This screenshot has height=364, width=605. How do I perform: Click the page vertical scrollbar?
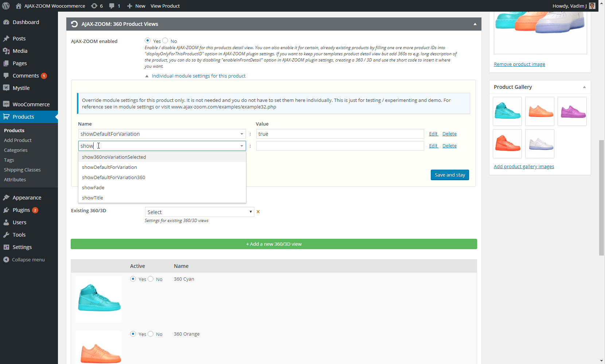(601, 198)
